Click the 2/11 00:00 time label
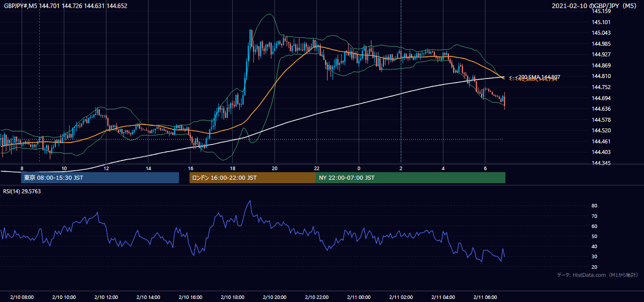This screenshot has width=644, height=302. pos(358,297)
